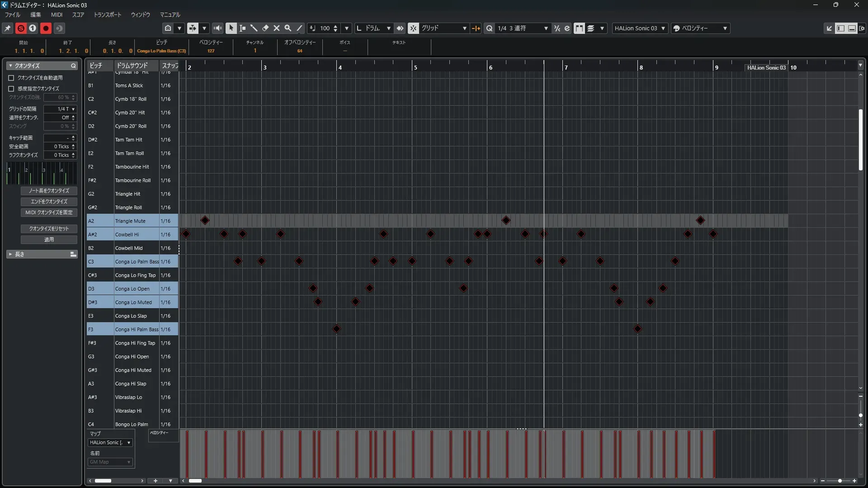
Task: Click the クオンタイズをリセット button
Action: tap(49, 229)
